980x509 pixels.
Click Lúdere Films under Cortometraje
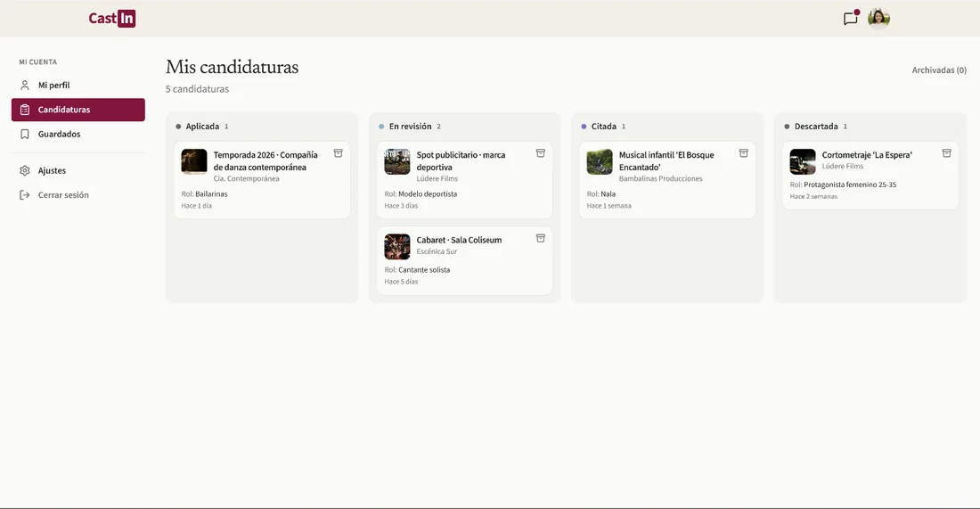coord(843,167)
